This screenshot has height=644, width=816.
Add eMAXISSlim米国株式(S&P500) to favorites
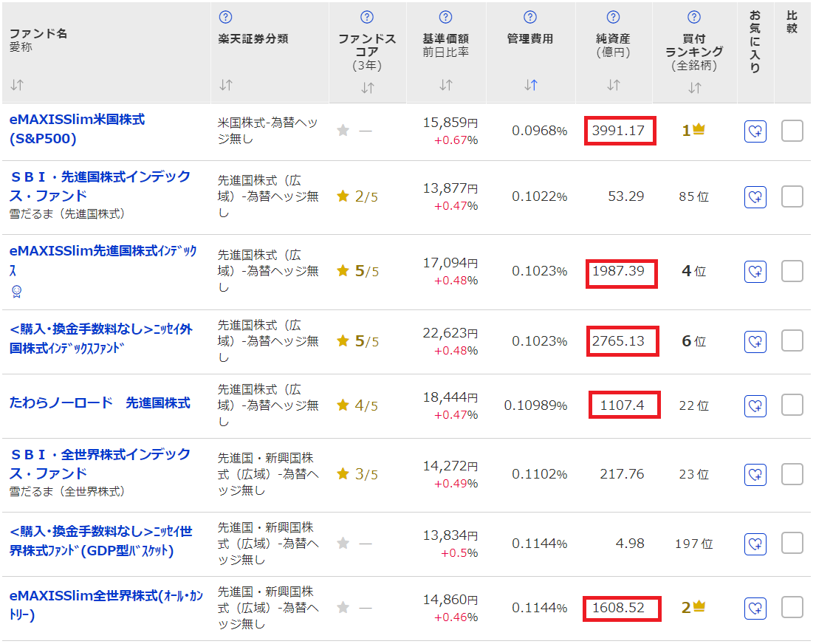click(x=755, y=131)
